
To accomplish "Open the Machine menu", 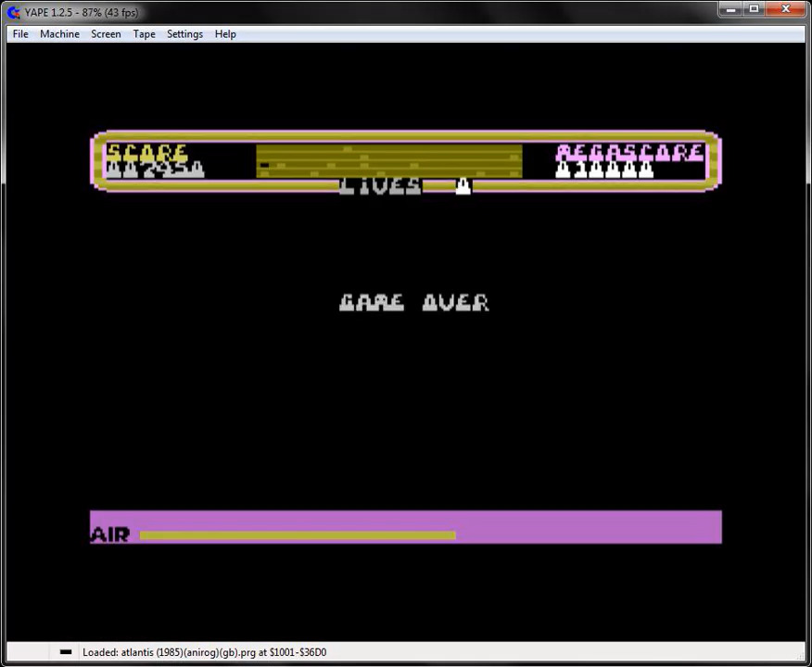I will pos(59,34).
